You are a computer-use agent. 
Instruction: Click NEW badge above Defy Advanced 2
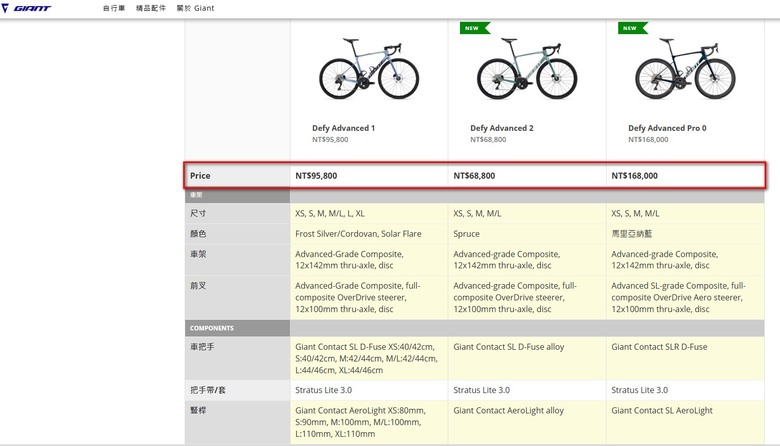pyautogui.click(x=475, y=28)
